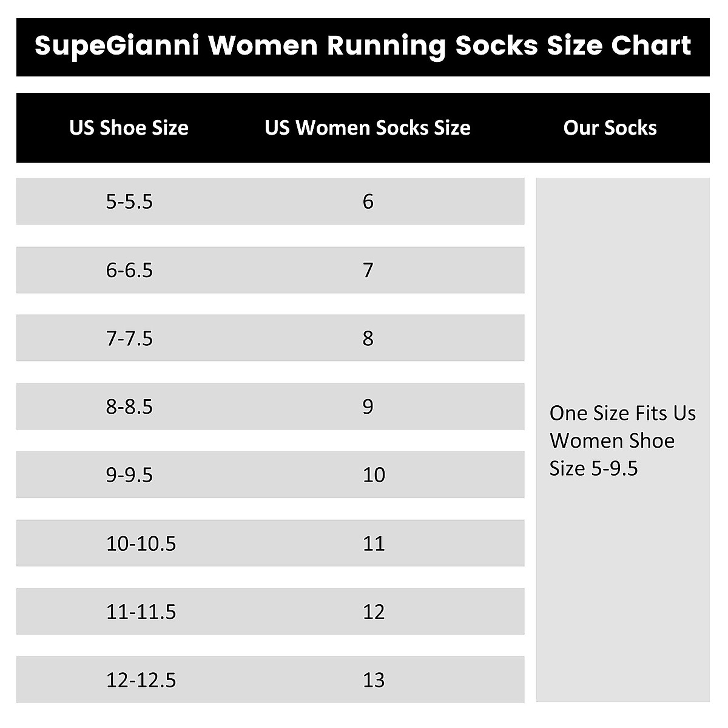Image resolution: width=728 pixels, height=728 pixels.
Task: Click the SupeGianni size chart title
Action: 363,46
